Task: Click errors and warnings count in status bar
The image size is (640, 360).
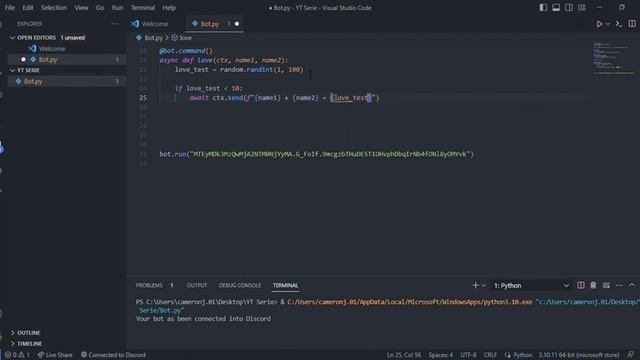Action: click(17, 355)
